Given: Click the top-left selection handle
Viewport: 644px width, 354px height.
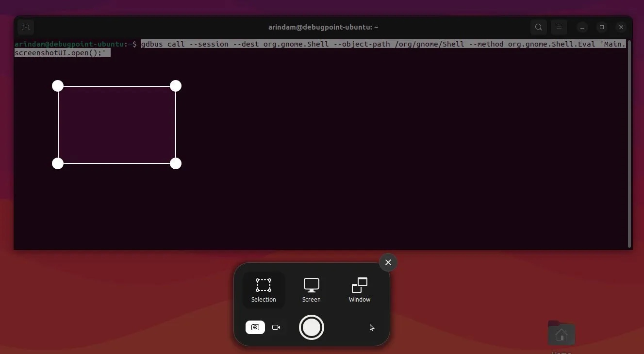Looking at the screenshot, I should click(x=57, y=85).
